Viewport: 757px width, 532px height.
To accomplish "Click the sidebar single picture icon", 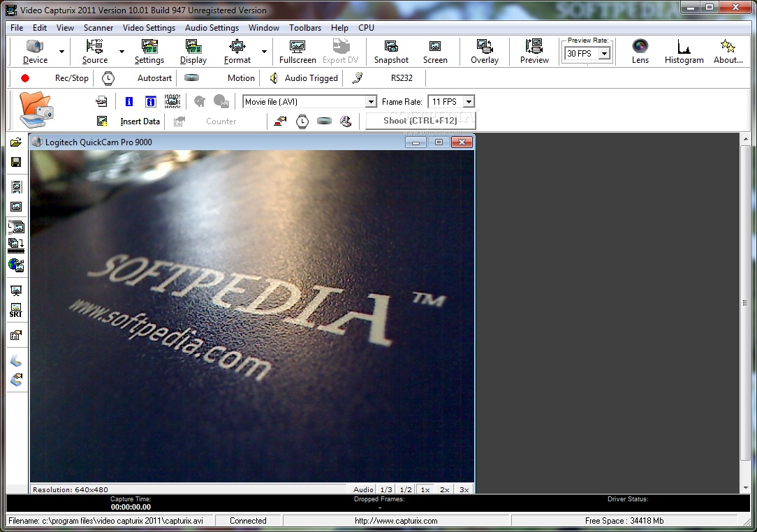I will (x=16, y=207).
